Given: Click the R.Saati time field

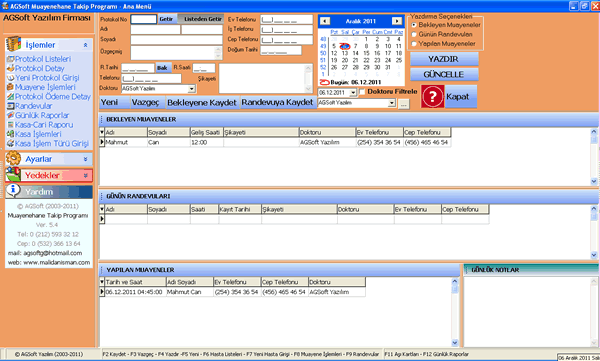Looking at the screenshot, I should tap(204, 68).
